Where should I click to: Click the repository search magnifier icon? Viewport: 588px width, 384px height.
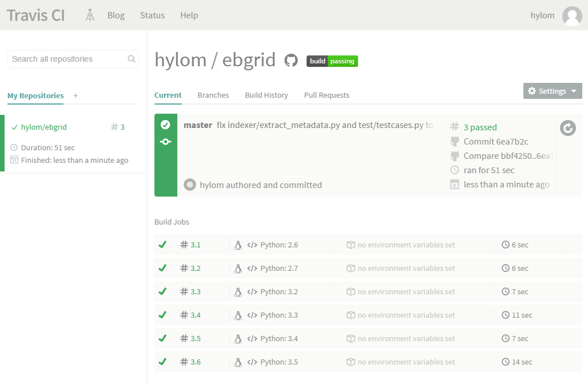[x=131, y=59]
